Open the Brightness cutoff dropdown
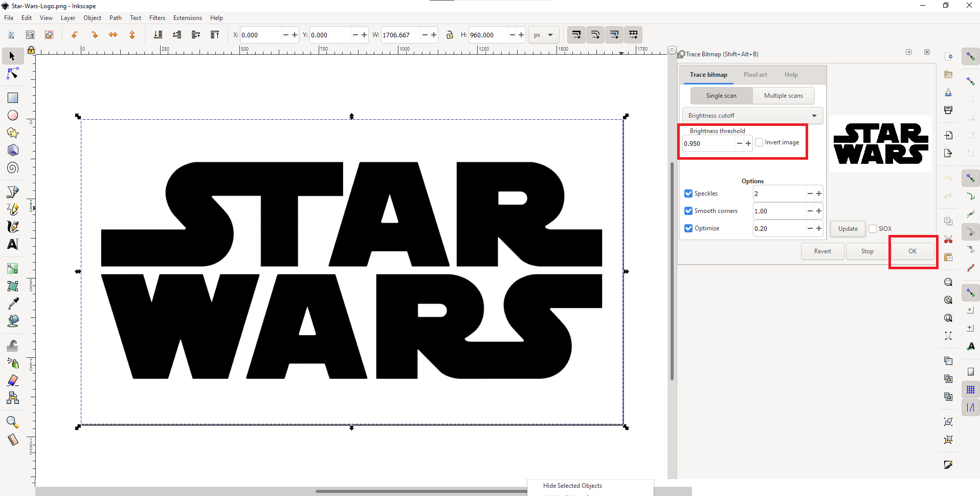The height and width of the screenshot is (496, 980). (x=752, y=116)
